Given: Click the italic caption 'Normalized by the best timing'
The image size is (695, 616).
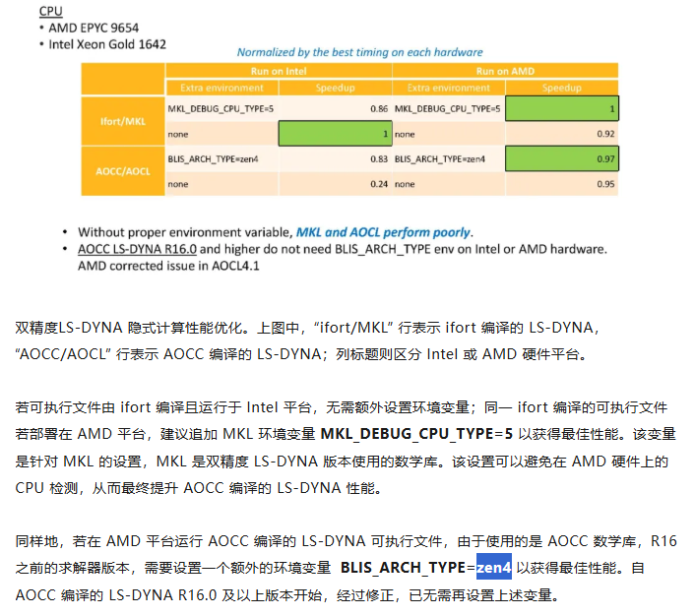Looking at the screenshot, I should (x=359, y=52).
